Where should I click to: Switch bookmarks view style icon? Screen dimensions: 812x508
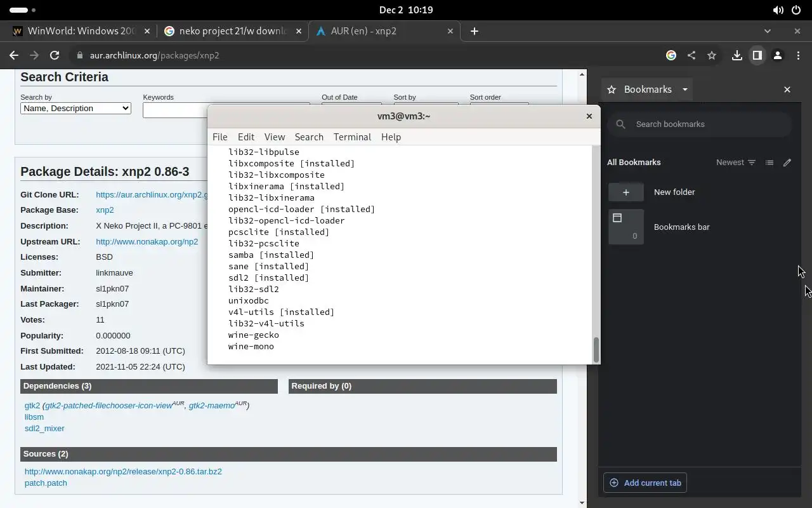point(769,163)
